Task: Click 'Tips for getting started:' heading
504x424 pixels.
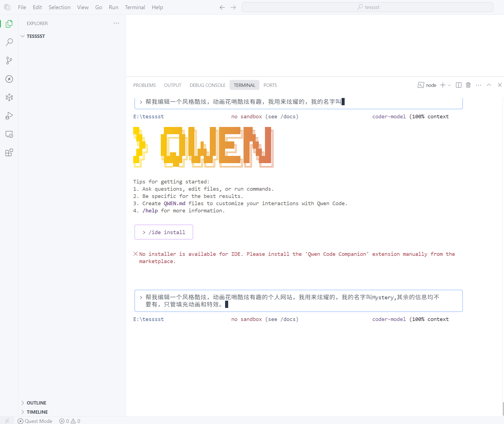Action: coord(171,182)
